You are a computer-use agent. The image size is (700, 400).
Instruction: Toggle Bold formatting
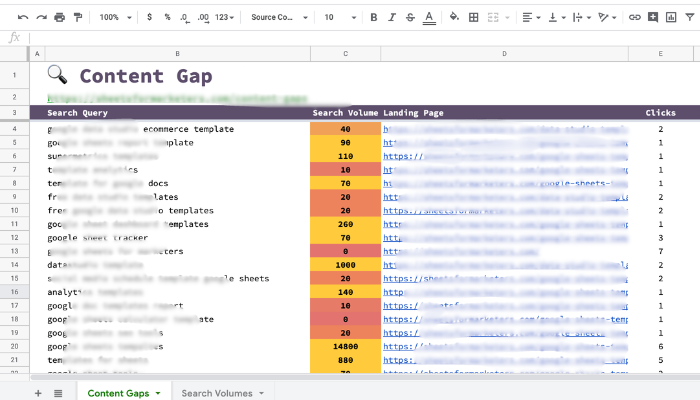(374, 17)
